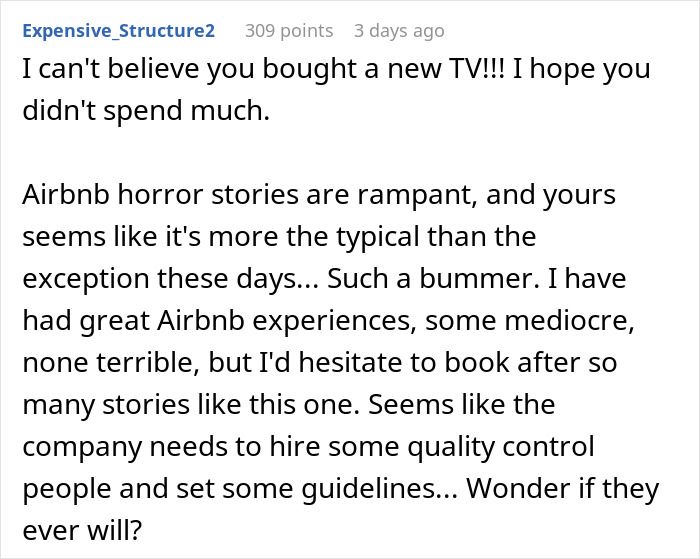Open Expensive_Structure2 user profile link
This screenshot has height=559, width=700.
pyautogui.click(x=119, y=31)
